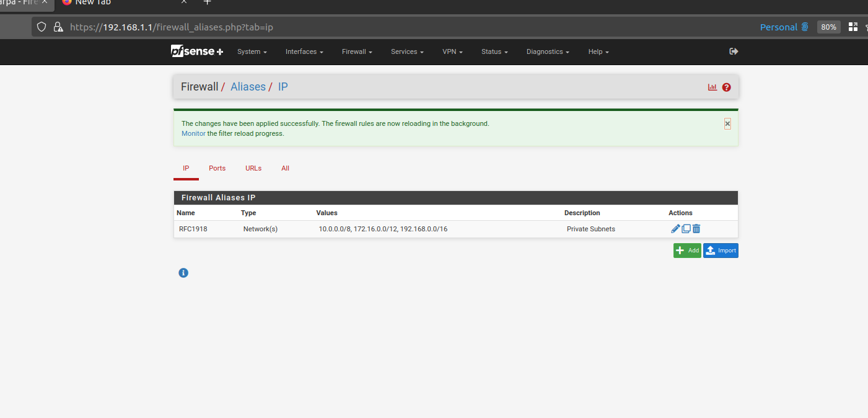The image size is (868, 418).
Task: Click the blue Import button
Action: 721,251
